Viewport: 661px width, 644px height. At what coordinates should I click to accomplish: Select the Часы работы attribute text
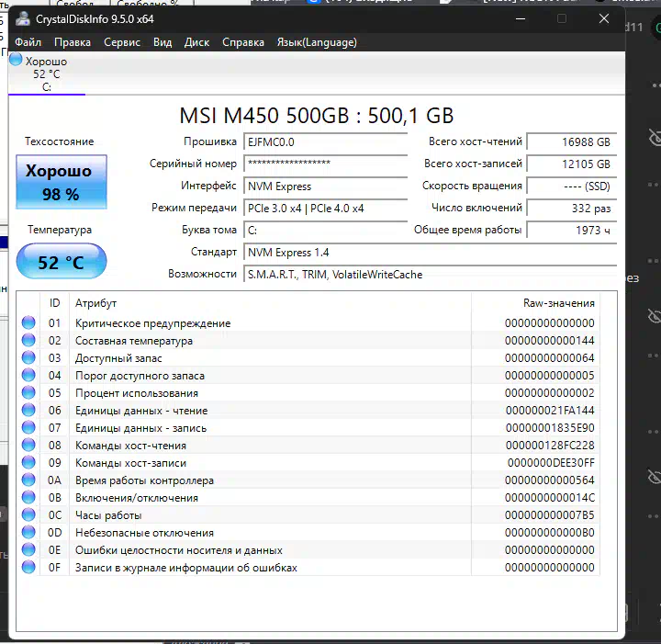[108, 515]
